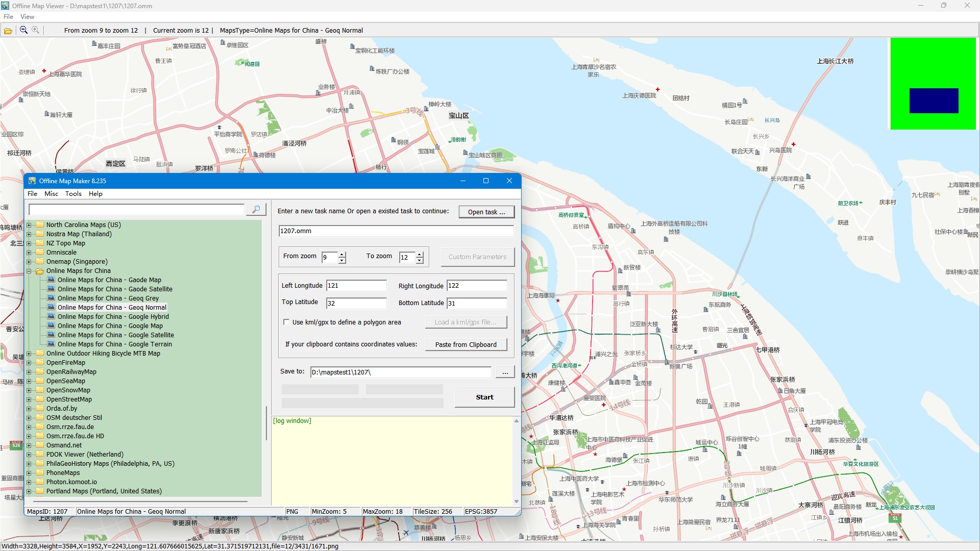Viewport: 980px width, 551px height.
Task: Click the blue rectangle in overview minimap
Action: point(934,101)
